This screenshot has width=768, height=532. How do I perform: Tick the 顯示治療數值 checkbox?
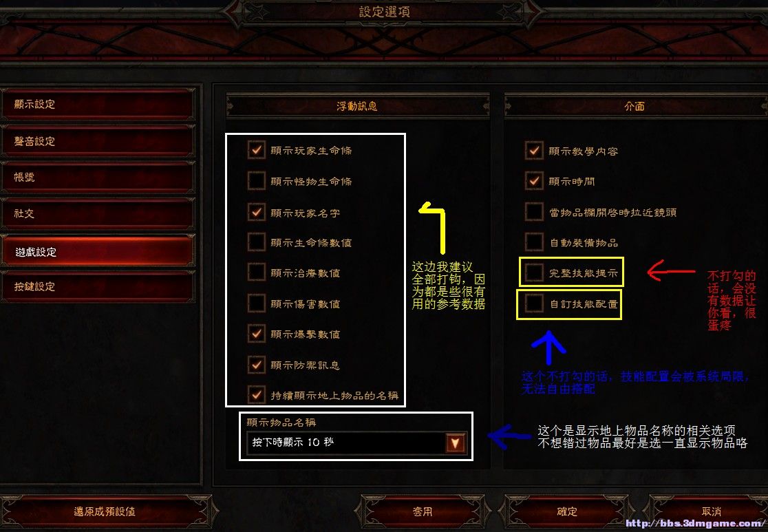click(257, 273)
